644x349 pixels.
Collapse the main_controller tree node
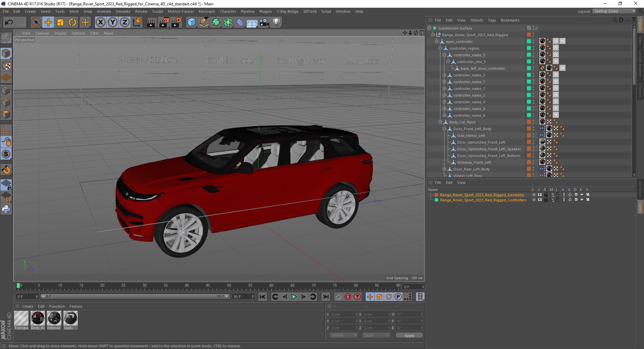437,42
